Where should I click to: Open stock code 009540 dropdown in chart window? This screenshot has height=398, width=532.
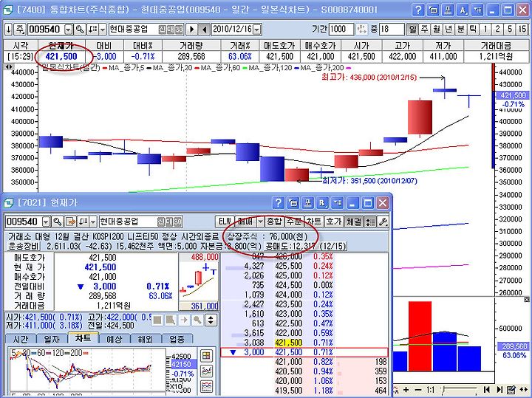click(x=69, y=30)
